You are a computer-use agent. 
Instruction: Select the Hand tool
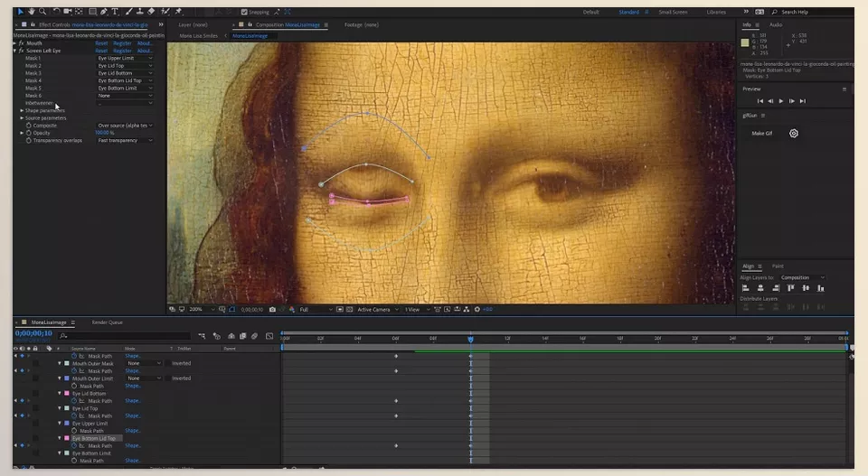pyautogui.click(x=32, y=12)
